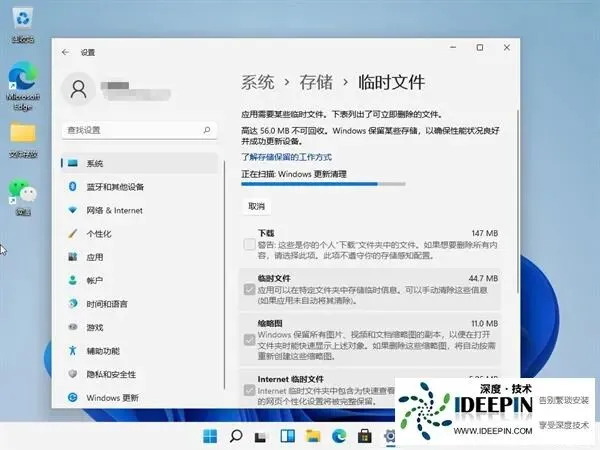Click the Bluetooth icon for 蓝牙和其他设备
This screenshot has height=450, width=600.
pyautogui.click(x=73, y=186)
